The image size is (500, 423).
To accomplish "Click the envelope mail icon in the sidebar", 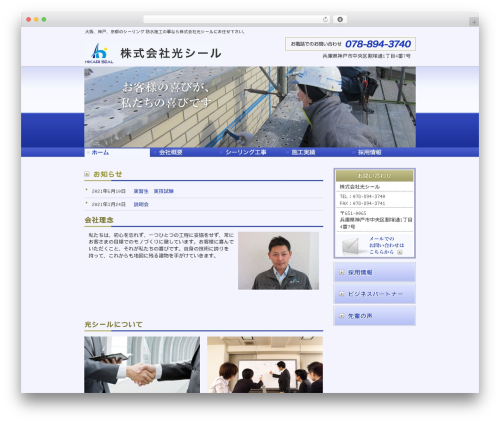I will click(x=350, y=246).
